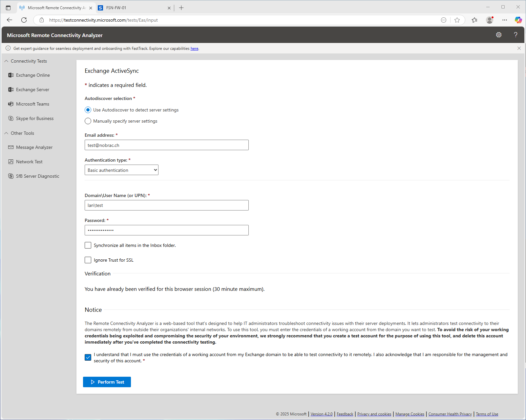This screenshot has width=526, height=420.
Task: Click the Password input field
Action: pyautogui.click(x=167, y=230)
